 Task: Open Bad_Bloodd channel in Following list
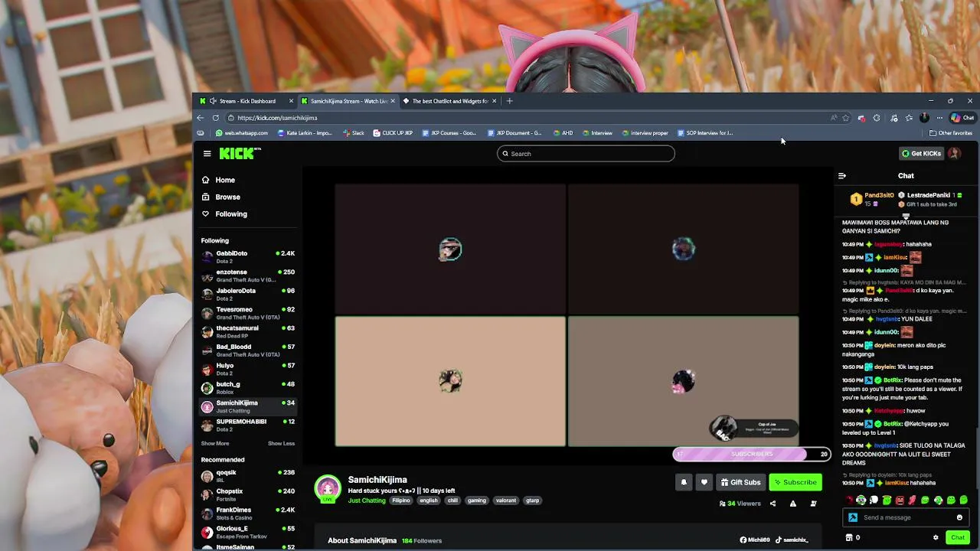pyautogui.click(x=248, y=350)
